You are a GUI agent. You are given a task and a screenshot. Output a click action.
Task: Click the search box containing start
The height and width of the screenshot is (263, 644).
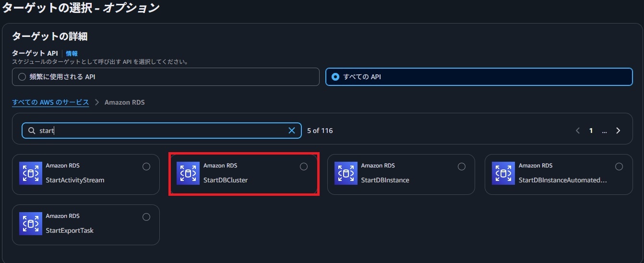pos(162,131)
